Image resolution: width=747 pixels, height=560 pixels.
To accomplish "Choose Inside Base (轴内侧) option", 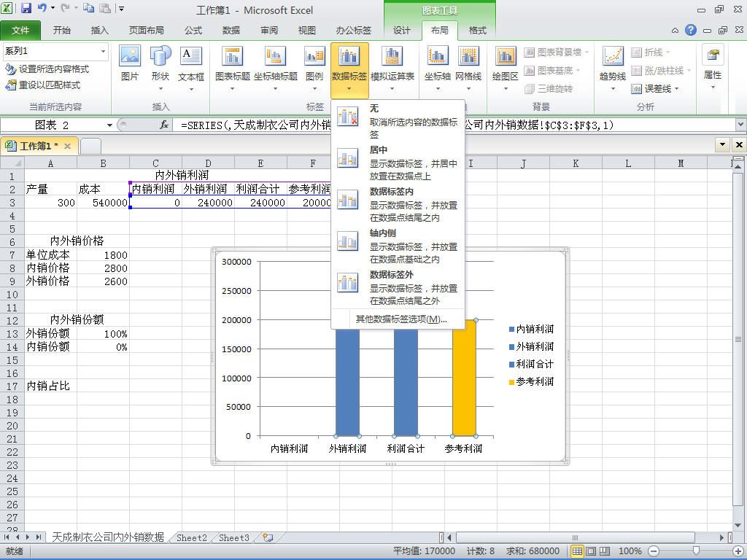I will pos(398,246).
